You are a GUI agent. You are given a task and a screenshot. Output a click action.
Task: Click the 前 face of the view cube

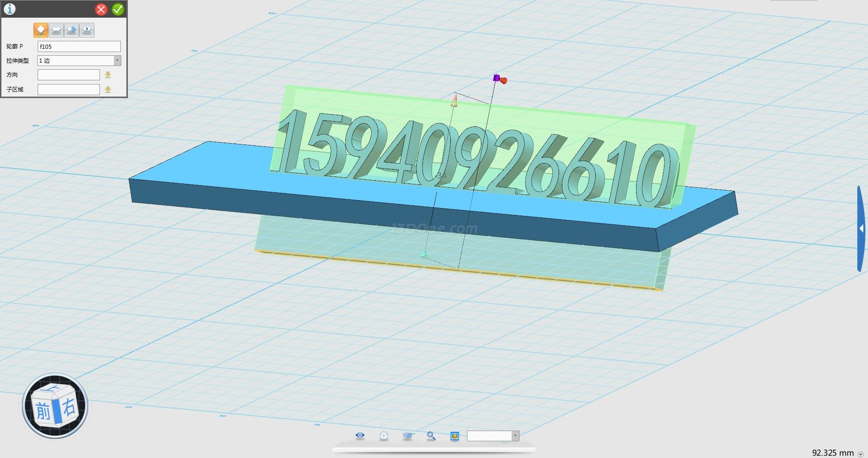click(43, 411)
